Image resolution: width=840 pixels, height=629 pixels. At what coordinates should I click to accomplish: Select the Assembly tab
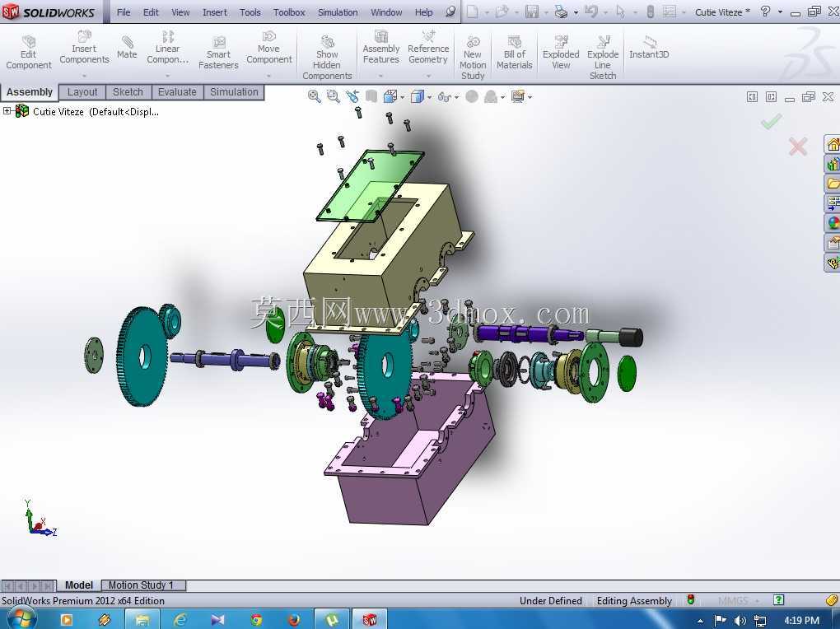pos(30,92)
